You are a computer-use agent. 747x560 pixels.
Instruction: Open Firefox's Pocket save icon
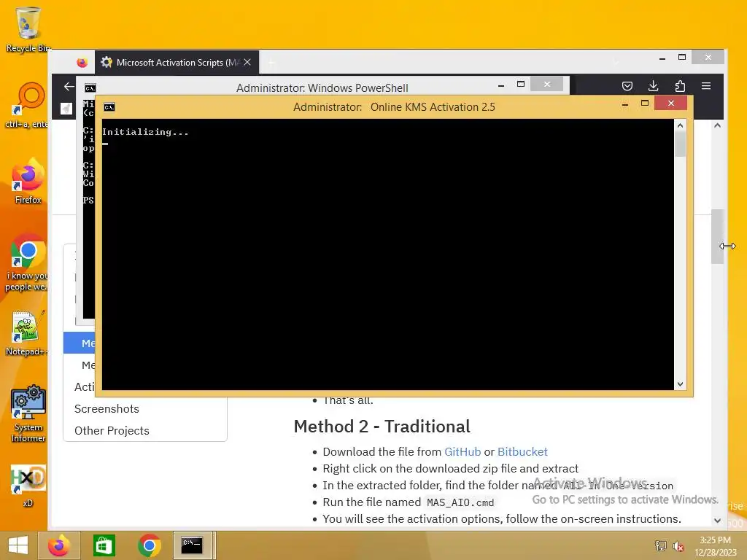point(627,86)
